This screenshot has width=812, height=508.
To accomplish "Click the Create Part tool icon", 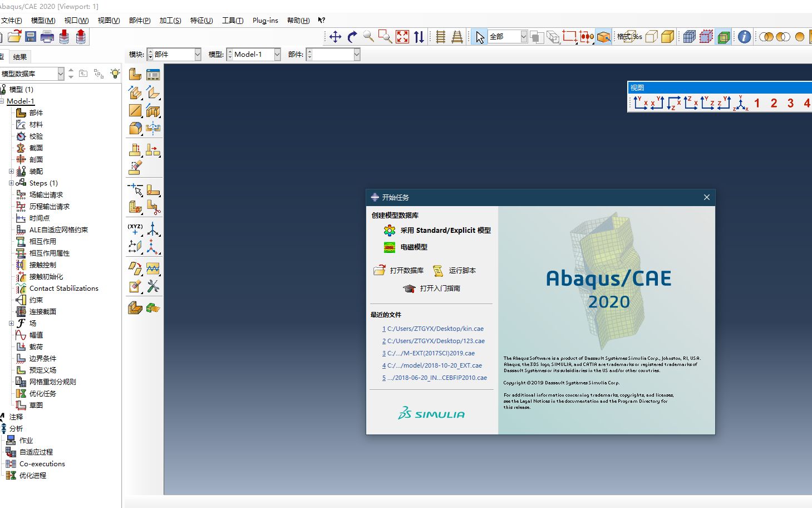I will [x=135, y=75].
